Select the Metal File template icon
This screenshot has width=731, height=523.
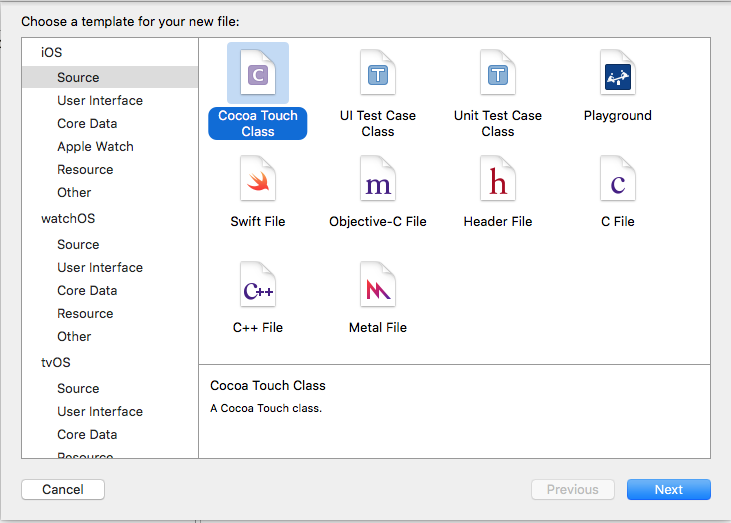pyautogui.click(x=378, y=286)
